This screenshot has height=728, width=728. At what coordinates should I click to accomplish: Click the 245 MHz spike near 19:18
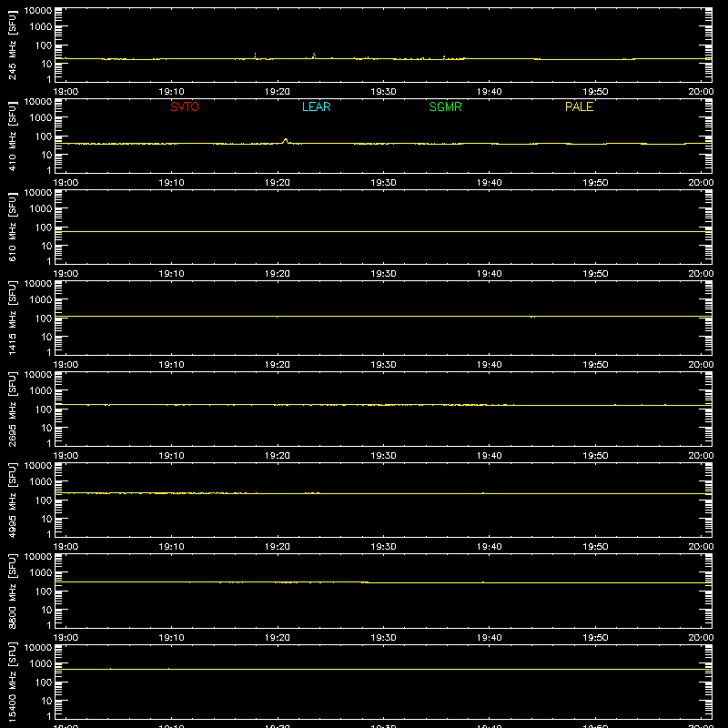pyautogui.click(x=255, y=56)
